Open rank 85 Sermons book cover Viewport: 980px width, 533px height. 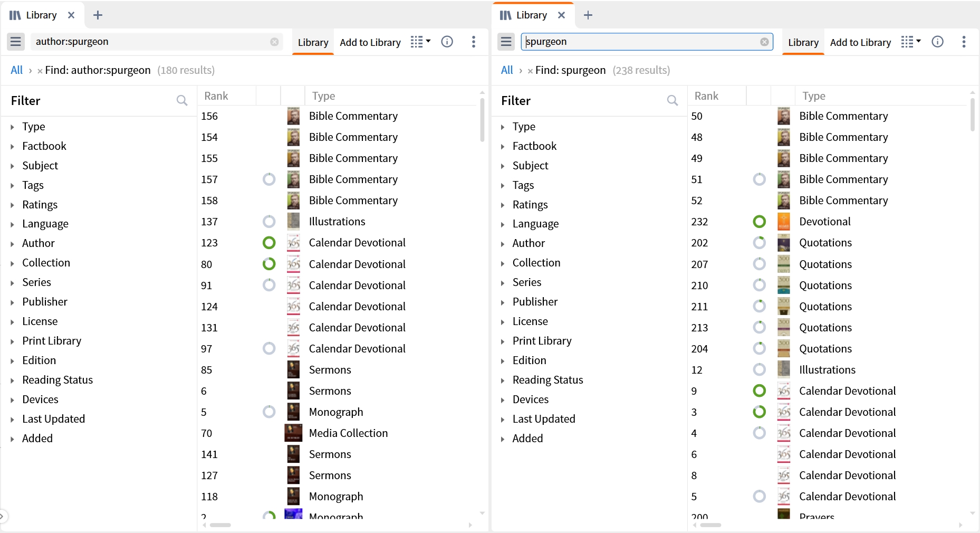click(293, 370)
